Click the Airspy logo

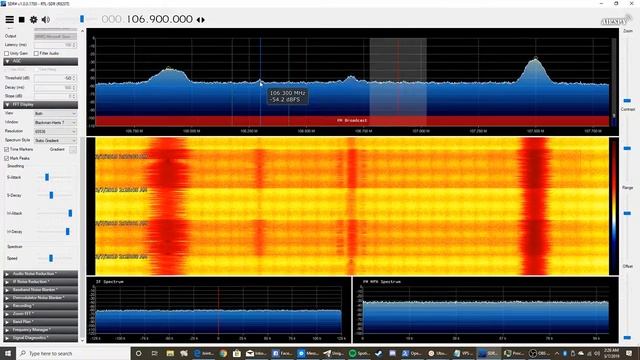616,20
